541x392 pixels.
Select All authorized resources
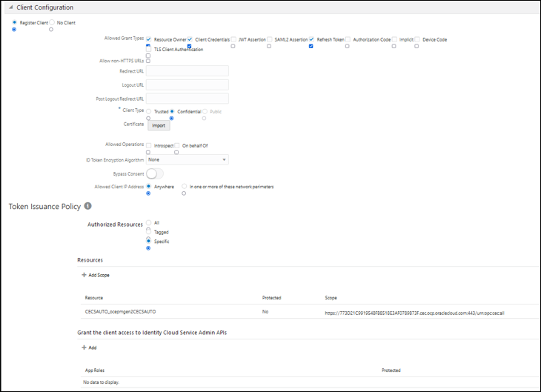click(149, 222)
